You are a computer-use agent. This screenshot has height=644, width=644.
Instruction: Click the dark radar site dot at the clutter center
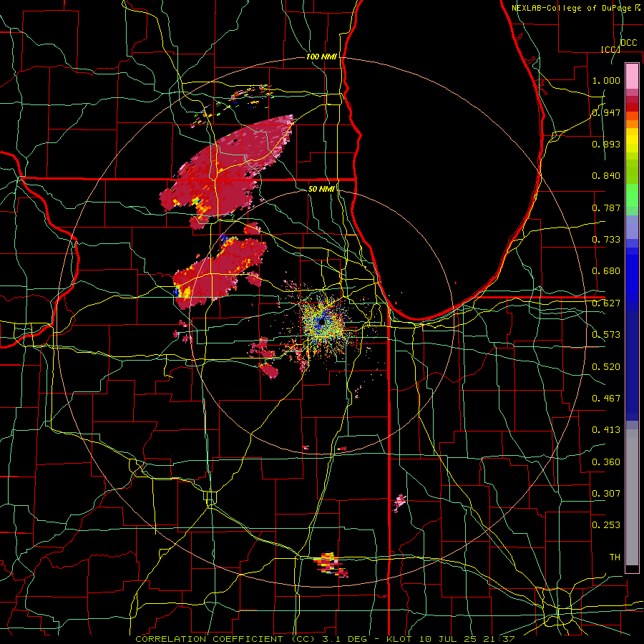point(322,321)
